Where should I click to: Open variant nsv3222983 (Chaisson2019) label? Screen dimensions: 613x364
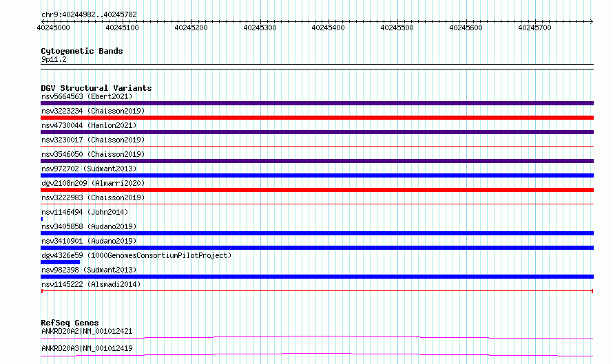point(93,197)
